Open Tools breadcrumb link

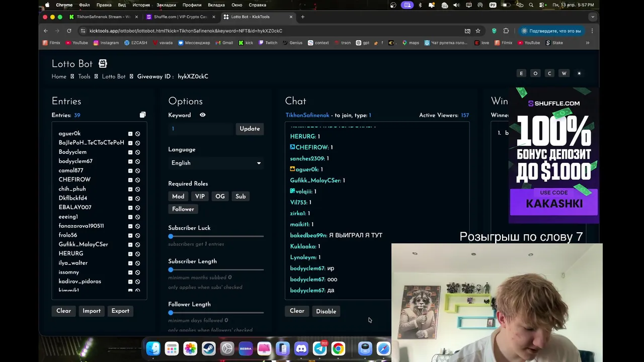pyautogui.click(x=84, y=76)
